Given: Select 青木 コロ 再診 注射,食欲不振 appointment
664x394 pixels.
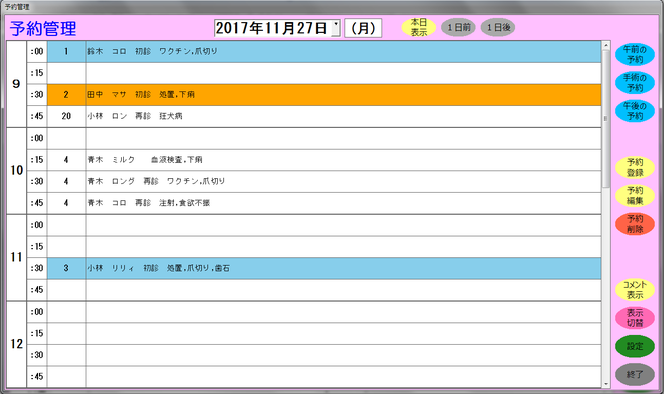Looking at the screenshot, I should tap(343, 203).
